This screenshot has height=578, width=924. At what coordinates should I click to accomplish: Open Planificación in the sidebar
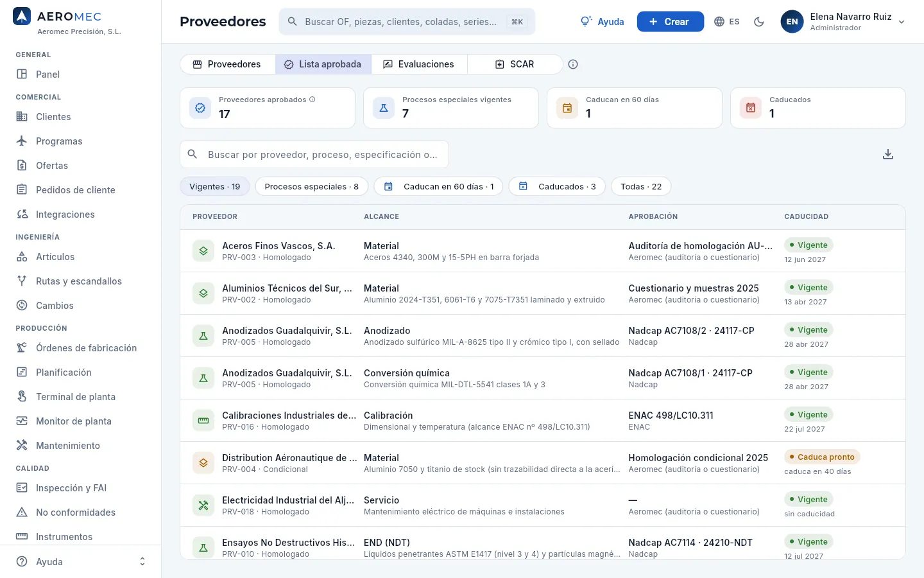[80, 372]
